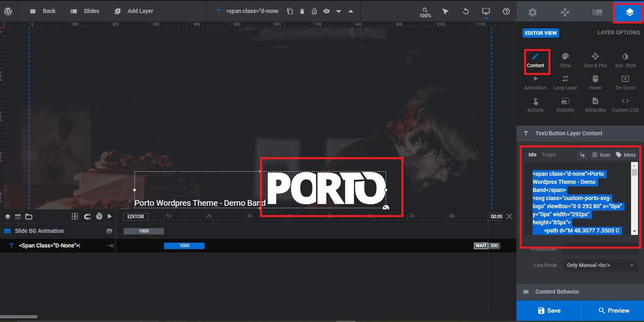The height and width of the screenshot is (322, 644).
Task: Click the content textarea scroll up arrow
Action: 634,165
